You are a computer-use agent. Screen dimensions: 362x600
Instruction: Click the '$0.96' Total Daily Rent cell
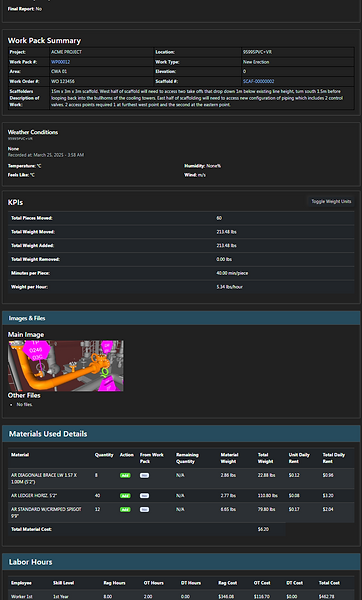click(328, 475)
